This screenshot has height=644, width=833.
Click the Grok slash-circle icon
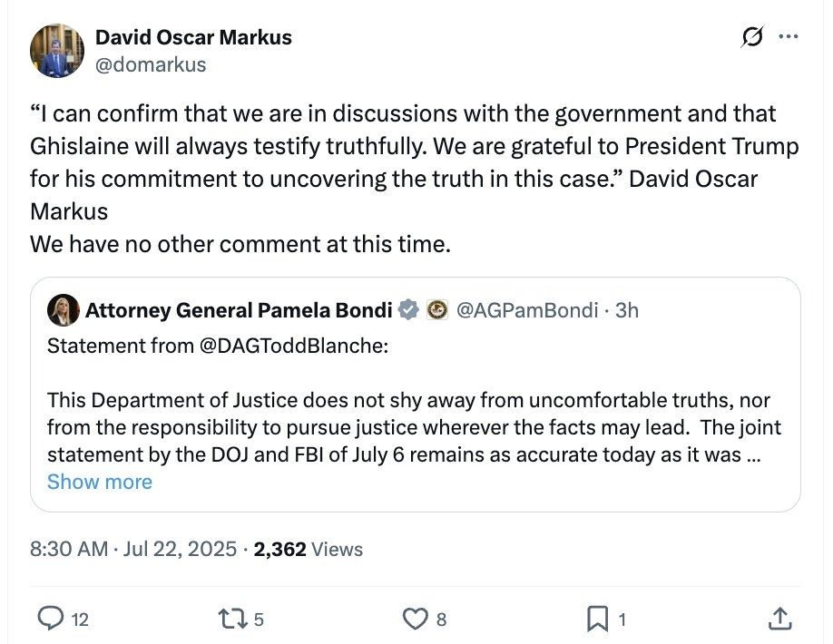tap(752, 37)
